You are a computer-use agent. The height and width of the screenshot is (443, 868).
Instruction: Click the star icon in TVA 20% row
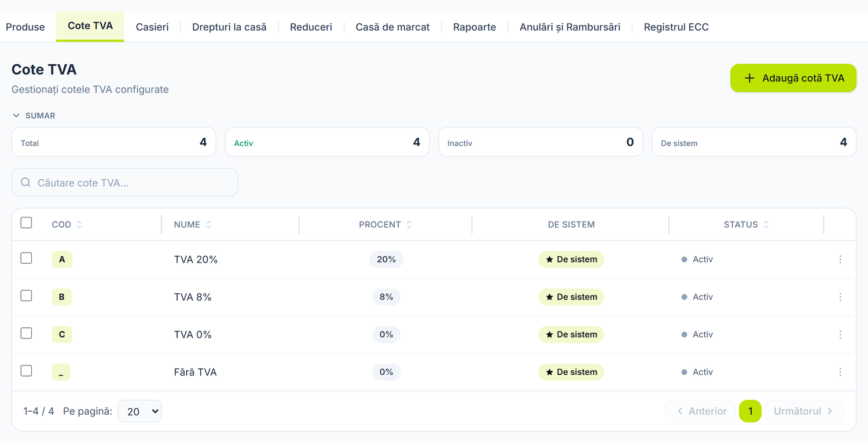(550, 260)
